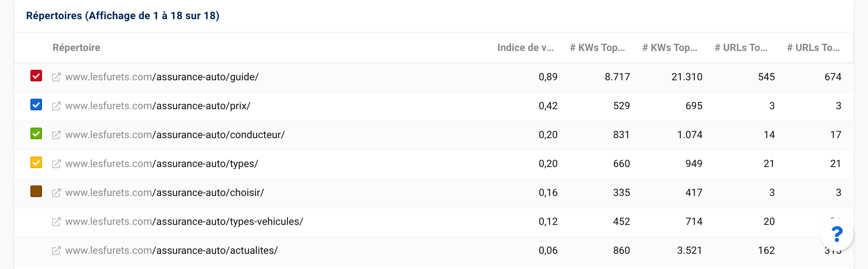Uncheck the blue checkbox for prix directory
Image resolution: width=868 pixels, height=269 pixels.
36,105
